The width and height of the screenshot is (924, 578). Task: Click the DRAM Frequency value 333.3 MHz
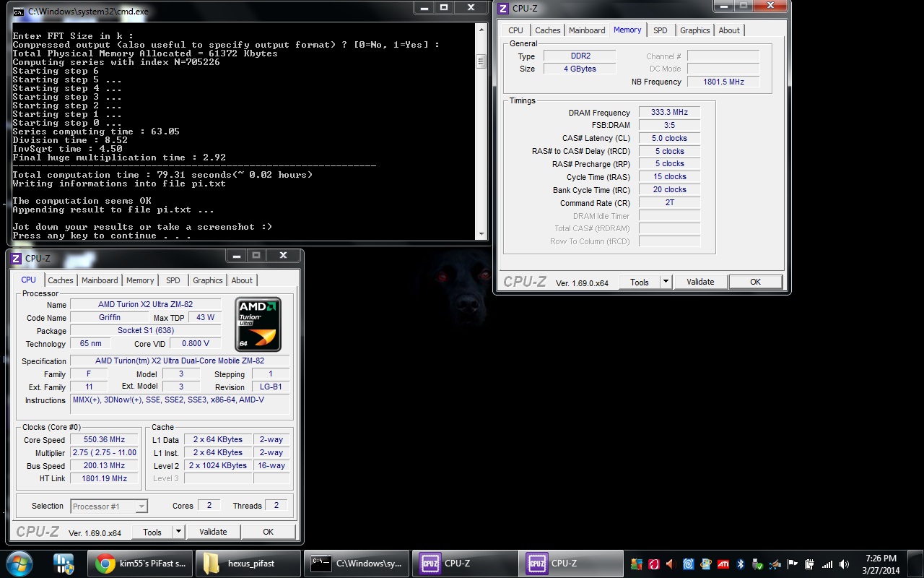pyautogui.click(x=669, y=113)
